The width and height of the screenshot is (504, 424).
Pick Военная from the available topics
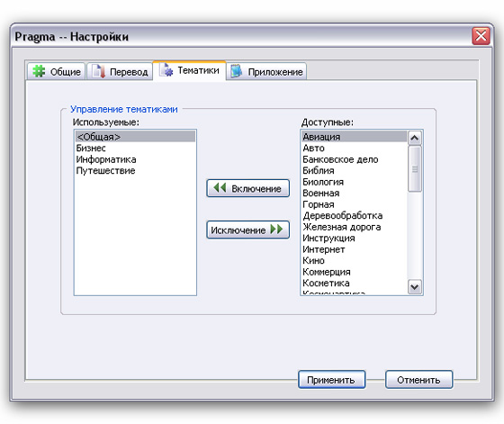(x=355, y=193)
